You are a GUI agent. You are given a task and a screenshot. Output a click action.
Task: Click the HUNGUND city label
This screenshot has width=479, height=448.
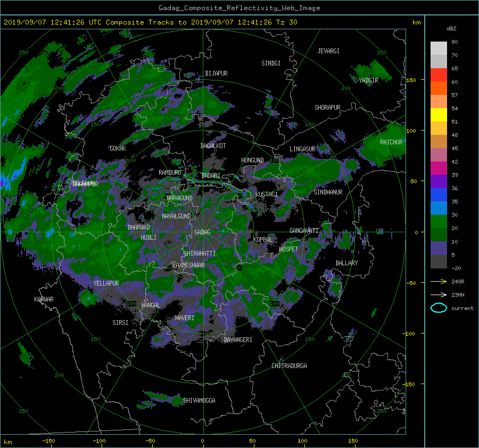252,160
